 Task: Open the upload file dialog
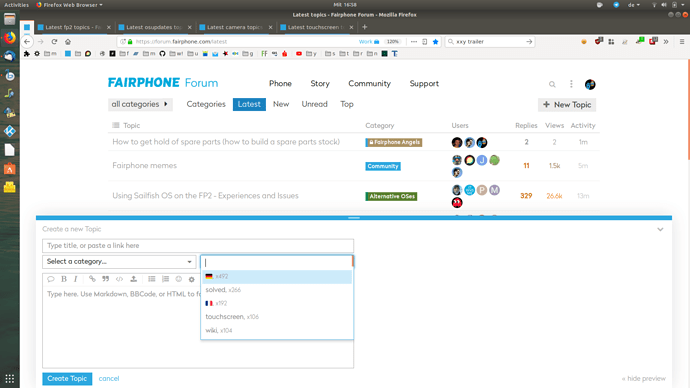click(x=133, y=279)
